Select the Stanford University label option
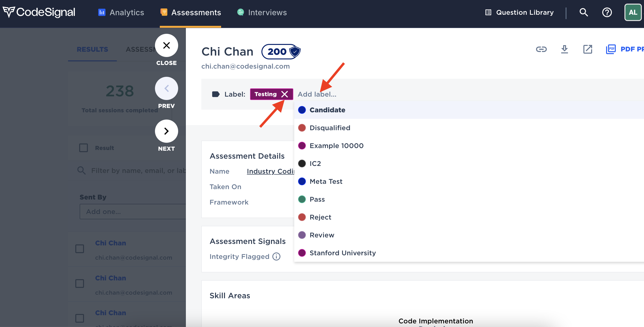This screenshot has width=644, height=327. [x=469, y=253]
